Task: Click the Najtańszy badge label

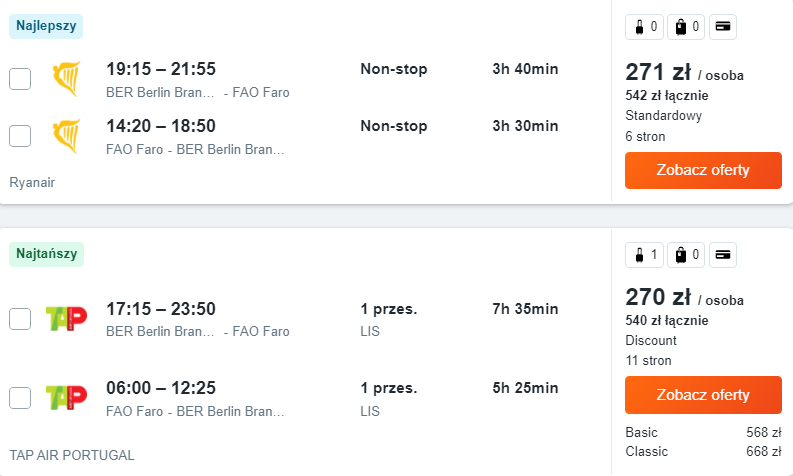Action: click(47, 254)
